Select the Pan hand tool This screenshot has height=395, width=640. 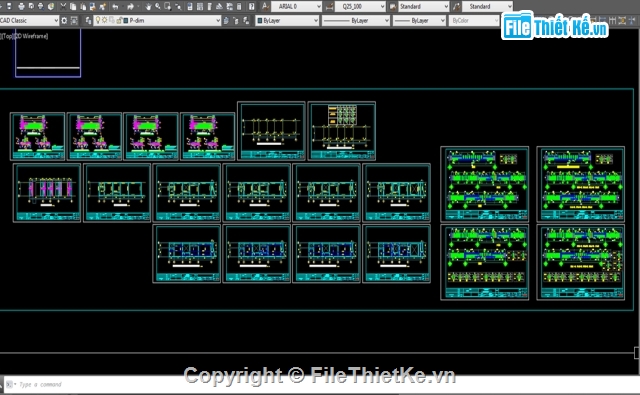pos(148,7)
